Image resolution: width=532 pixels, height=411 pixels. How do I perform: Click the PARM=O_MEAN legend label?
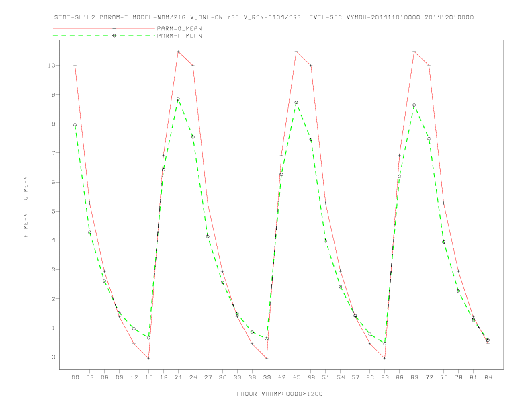179,28
